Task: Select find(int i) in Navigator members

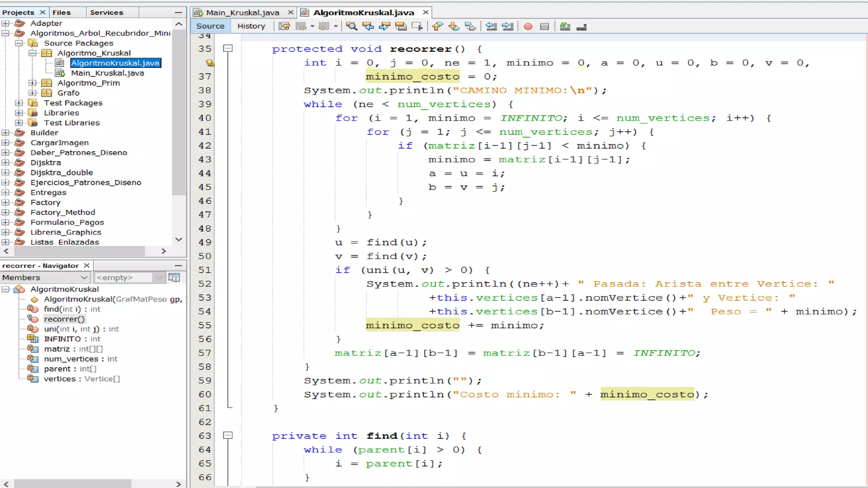Action: [72, 309]
